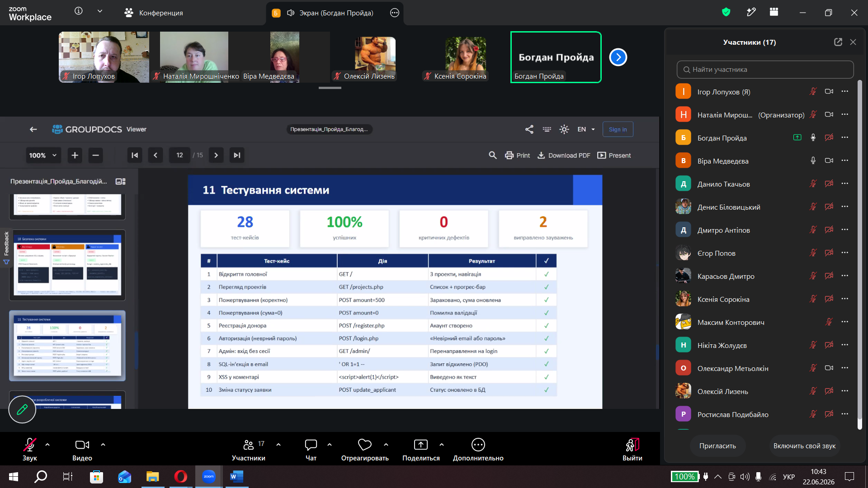Screen dimensions: 868x488
Task: Click the Пригласить button
Action: [x=717, y=446]
